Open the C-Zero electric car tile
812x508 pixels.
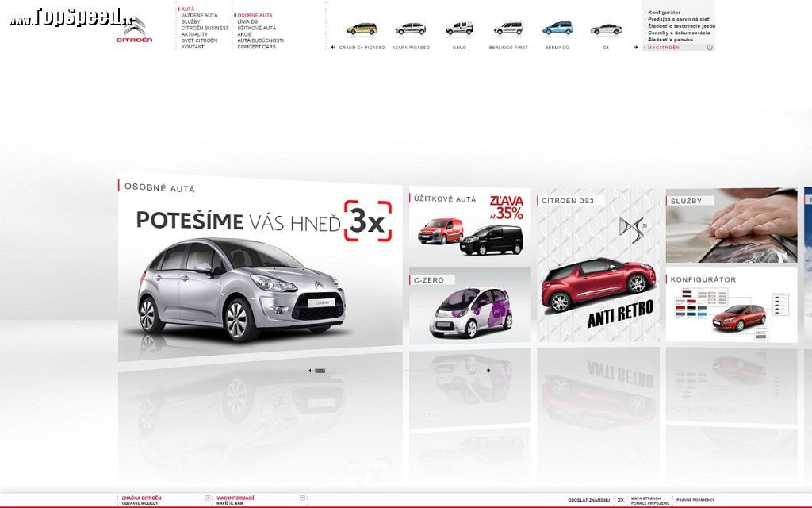tap(469, 306)
